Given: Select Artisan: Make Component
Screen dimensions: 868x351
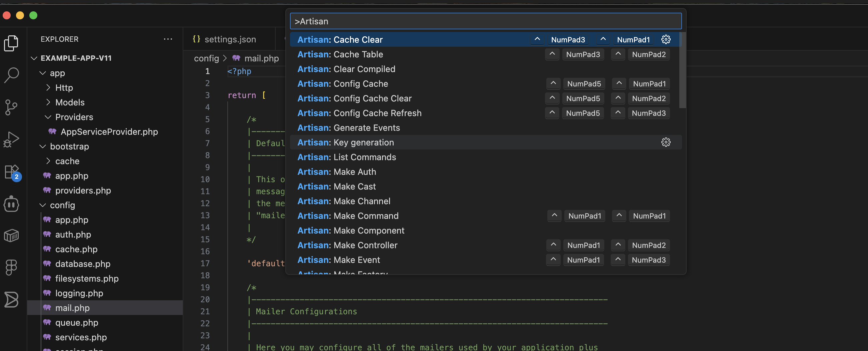Looking at the screenshot, I should (485, 230).
